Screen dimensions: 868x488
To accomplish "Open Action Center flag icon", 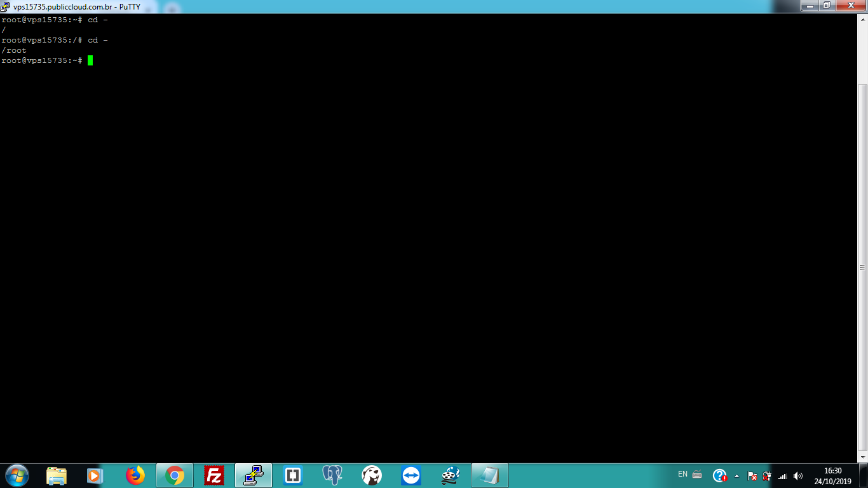I will 752,476.
